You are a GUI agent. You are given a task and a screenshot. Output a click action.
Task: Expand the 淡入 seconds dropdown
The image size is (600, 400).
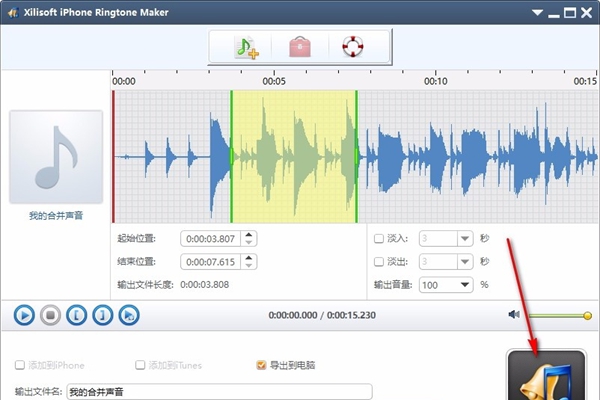pyautogui.click(x=465, y=239)
